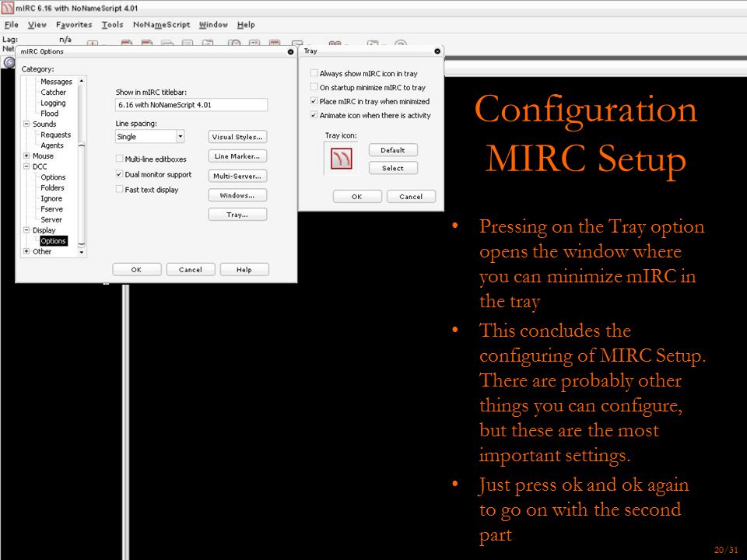747x560 pixels.
Task: Collapse the DCC category node
Action: pos(26,166)
